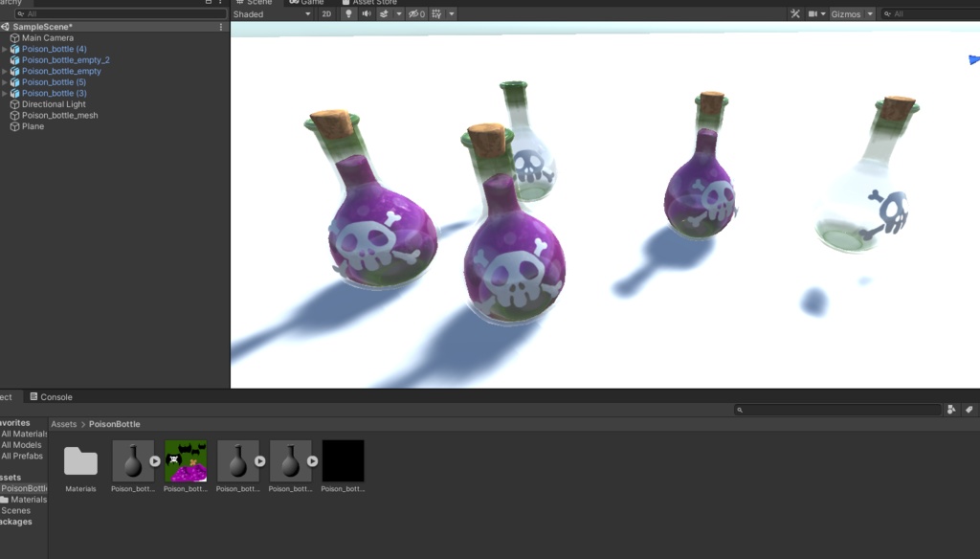
Task: Click the search by type icon in Project
Action: pyautogui.click(x=949, y=410)
